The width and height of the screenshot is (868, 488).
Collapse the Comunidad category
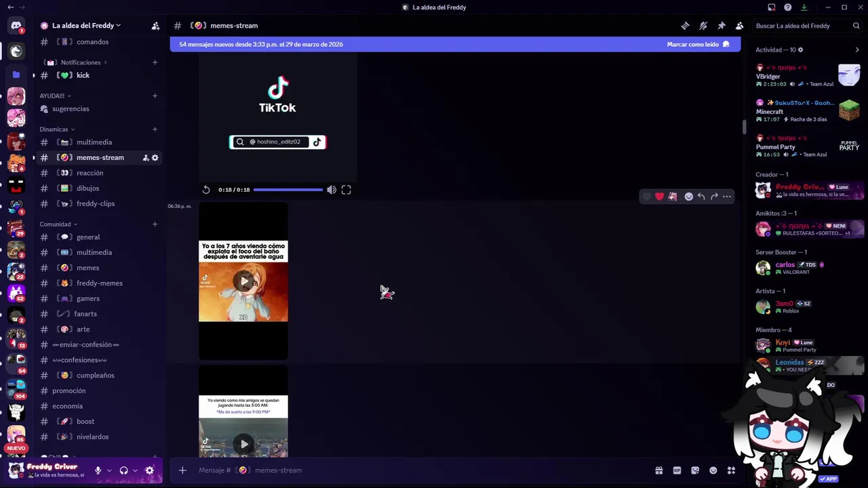(58, 224)
